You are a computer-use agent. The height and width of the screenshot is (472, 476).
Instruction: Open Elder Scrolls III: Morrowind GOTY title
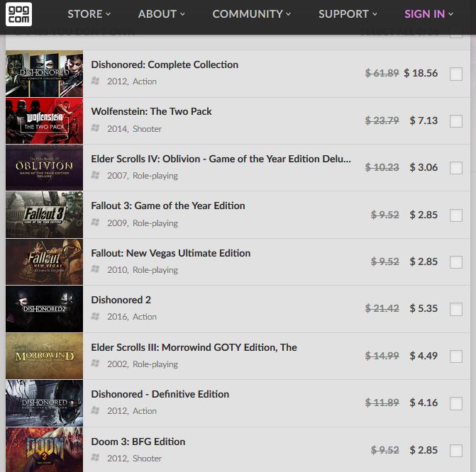tap(194, 347)
